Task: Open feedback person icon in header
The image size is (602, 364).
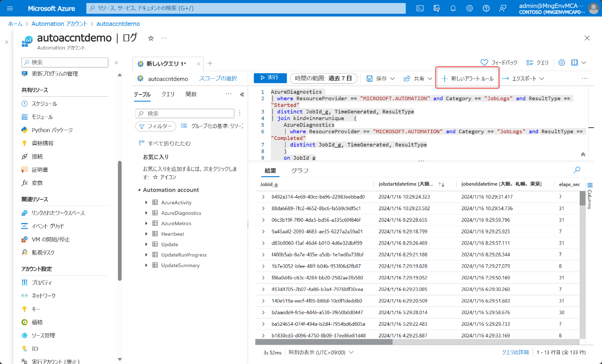Action: click(503, 8)
